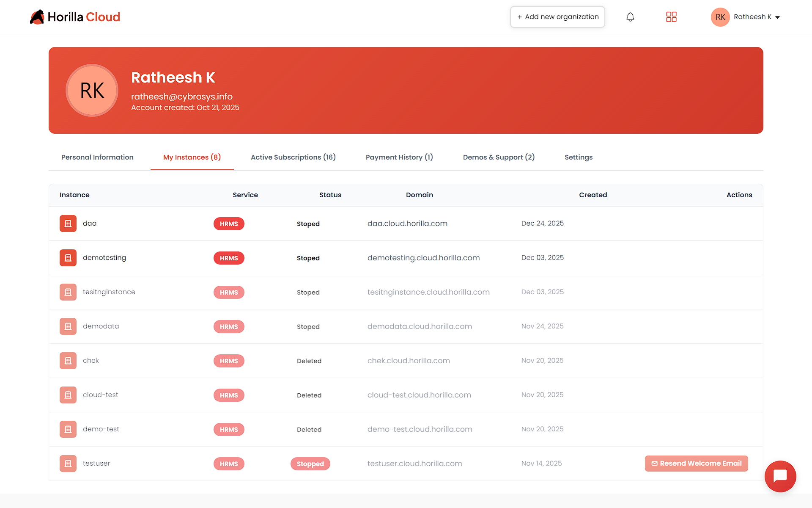Viewport: 812px width, 508px height.
Task: Click Resend Welcome Email for testuser
Action: coord(696,463)
